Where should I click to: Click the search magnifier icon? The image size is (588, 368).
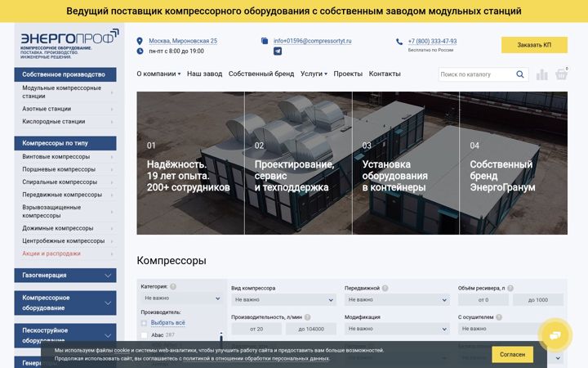pos(519,74)
